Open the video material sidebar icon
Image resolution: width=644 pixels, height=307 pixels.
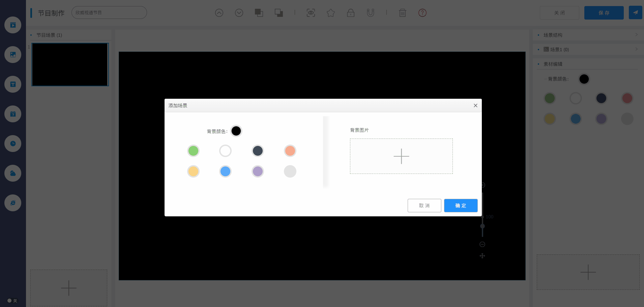click(x=13, y=25)
